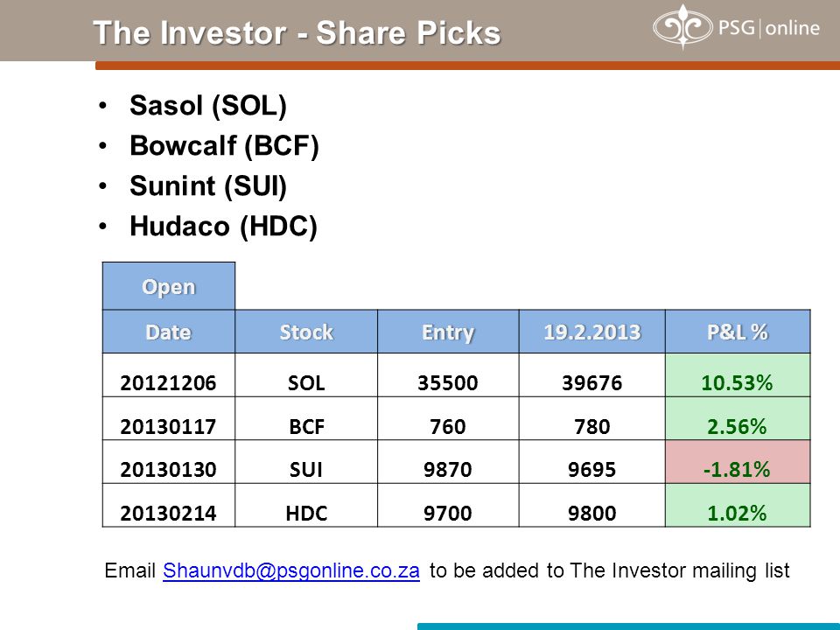The width and height of the screenshot is (840, 630).
Task: Click the green 10.53% P&L cell
Action: [738, 375]
